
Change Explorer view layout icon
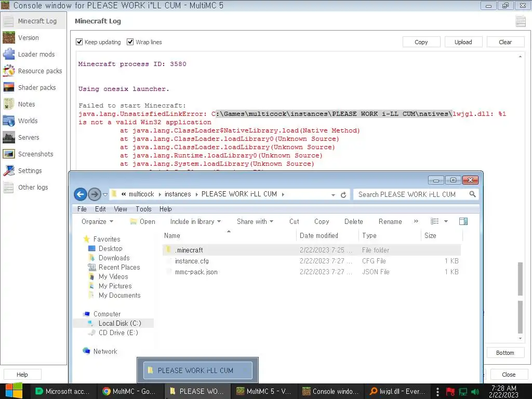click(435, 221)
